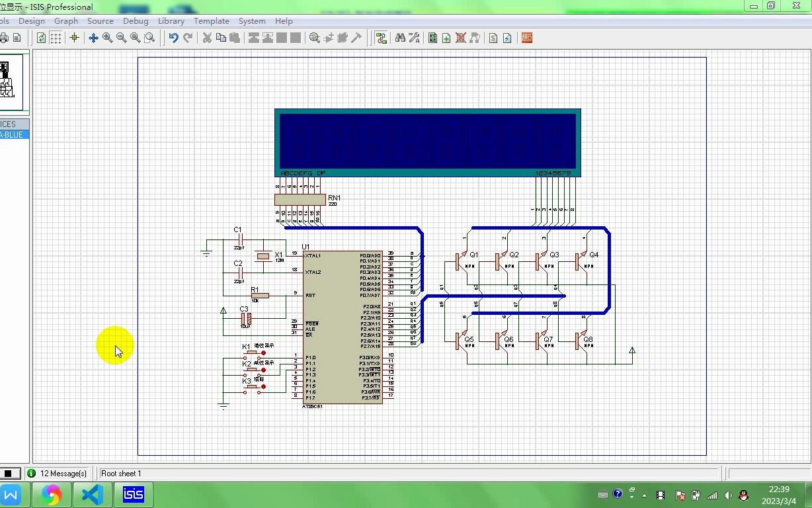812x508 pixels.
Task: Open the Library menu
Action: pyautogui.click(x=171, y=21)
